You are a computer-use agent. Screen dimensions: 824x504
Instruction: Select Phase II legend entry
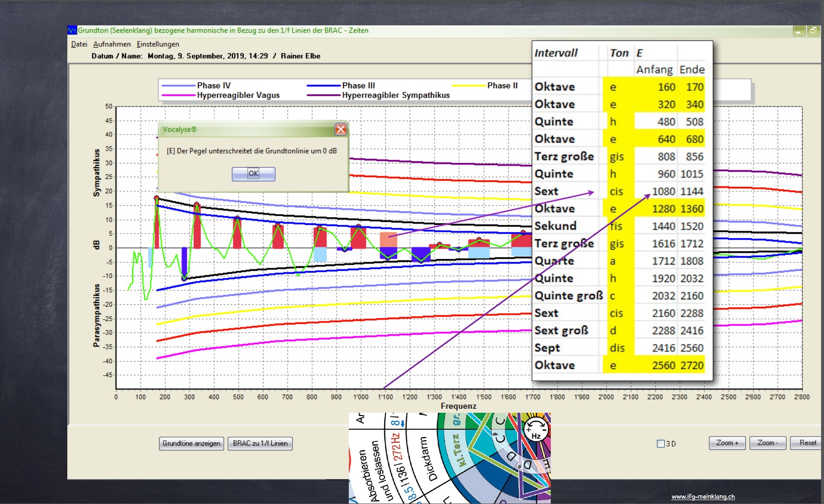tap(485, 85)
